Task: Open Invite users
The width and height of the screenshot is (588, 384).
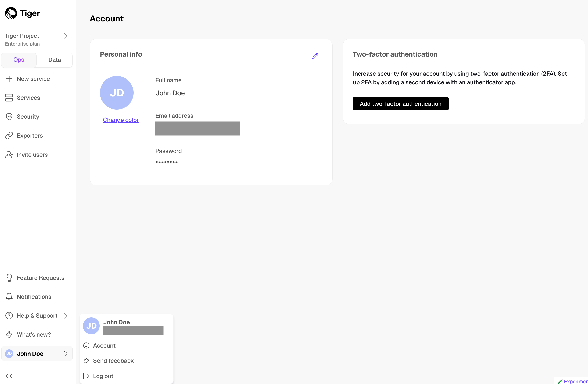Action: 32,155
